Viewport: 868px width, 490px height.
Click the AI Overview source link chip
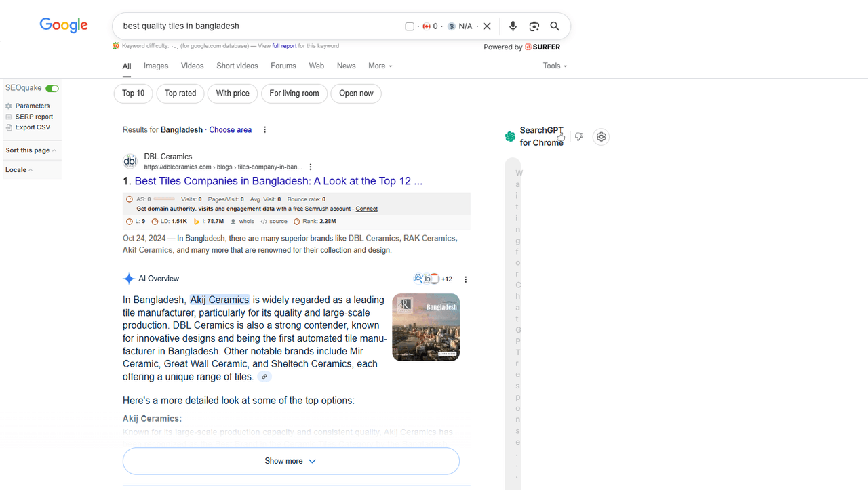(x=264, y=377)
